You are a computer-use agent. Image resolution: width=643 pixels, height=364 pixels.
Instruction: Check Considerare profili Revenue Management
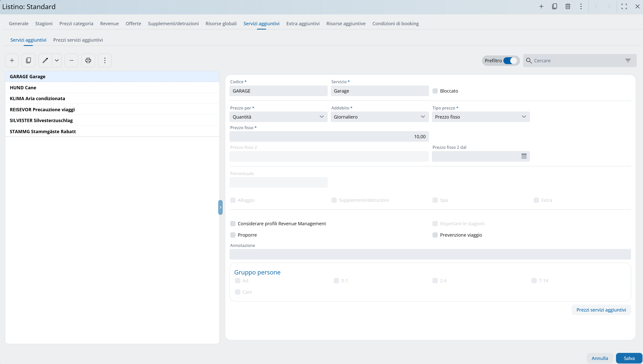(233, 224)
